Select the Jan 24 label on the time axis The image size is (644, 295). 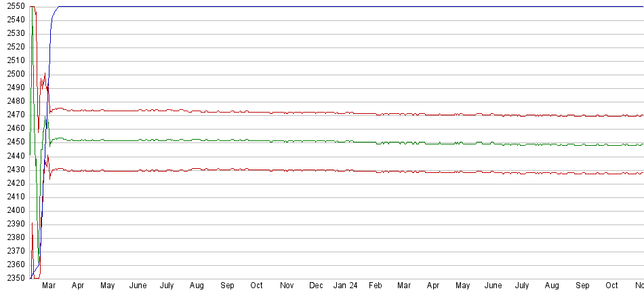point(345,286)
